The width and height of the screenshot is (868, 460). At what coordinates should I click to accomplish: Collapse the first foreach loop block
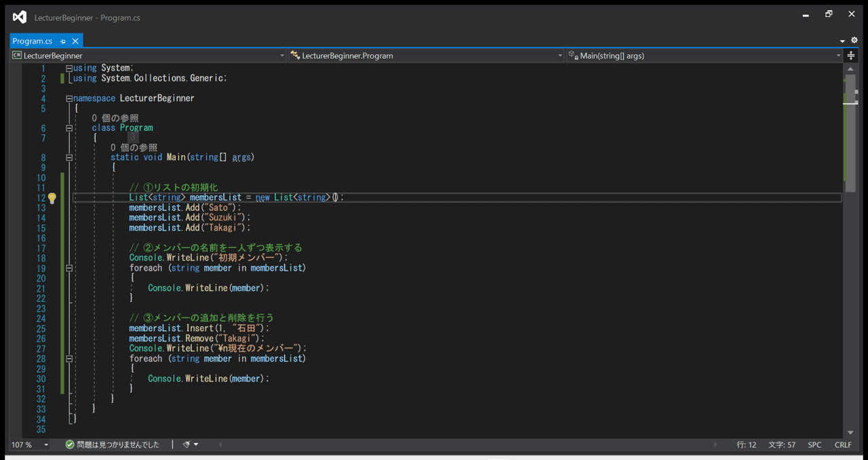click(x=69, y=268)
